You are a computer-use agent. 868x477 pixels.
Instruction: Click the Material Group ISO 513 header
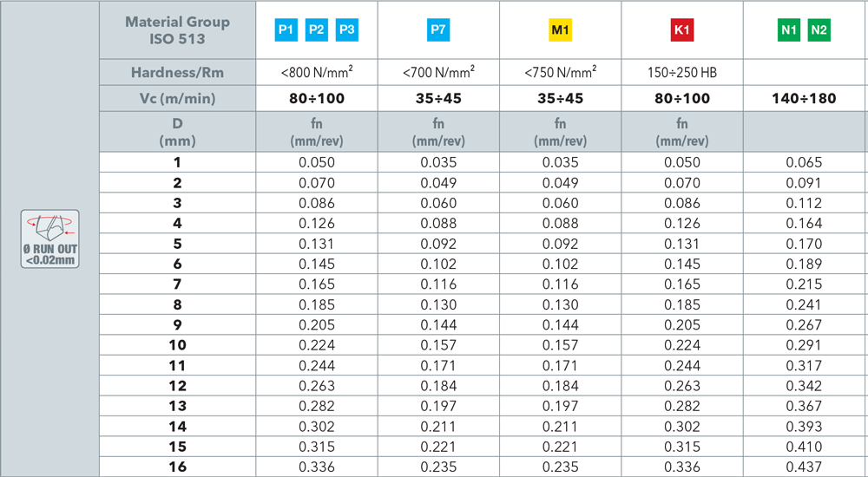[x=178, y=30]
